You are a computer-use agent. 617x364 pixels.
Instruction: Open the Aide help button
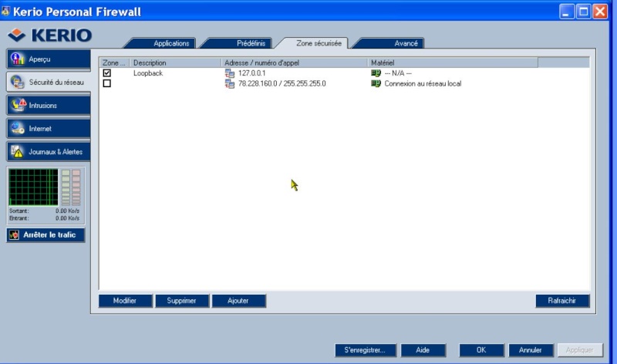pos(423,350)
